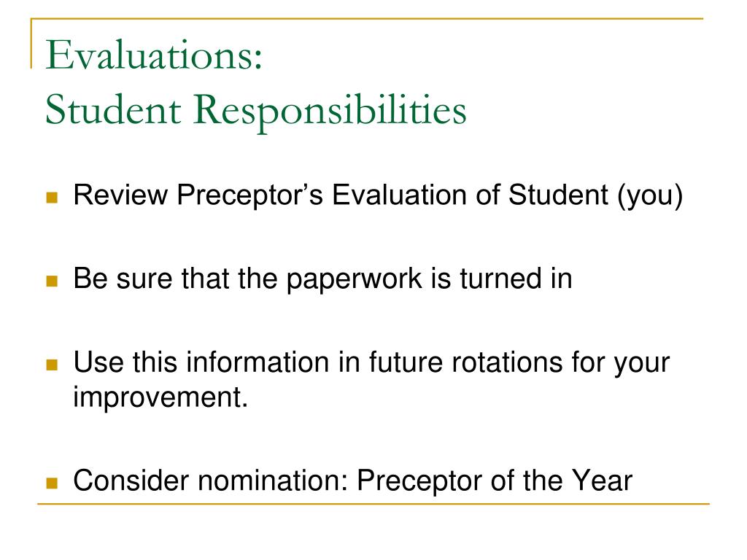The image size is (747, 560).
Task: Click the bullet before 'Use this information'
Action: coord(52,365)
